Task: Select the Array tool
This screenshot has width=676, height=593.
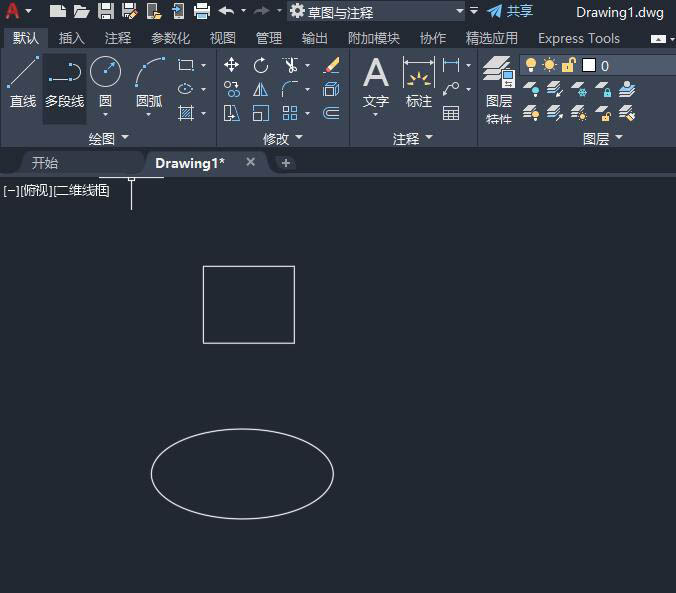Action: (x=290, y=113)
